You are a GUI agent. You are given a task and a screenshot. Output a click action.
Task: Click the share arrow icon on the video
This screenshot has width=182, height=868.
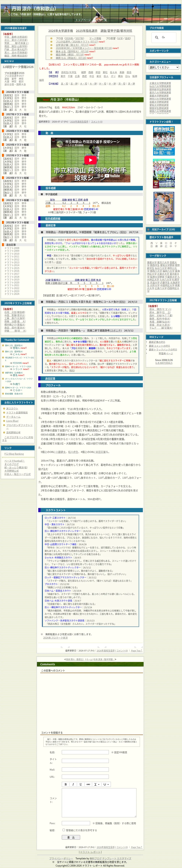click(62, 176)
